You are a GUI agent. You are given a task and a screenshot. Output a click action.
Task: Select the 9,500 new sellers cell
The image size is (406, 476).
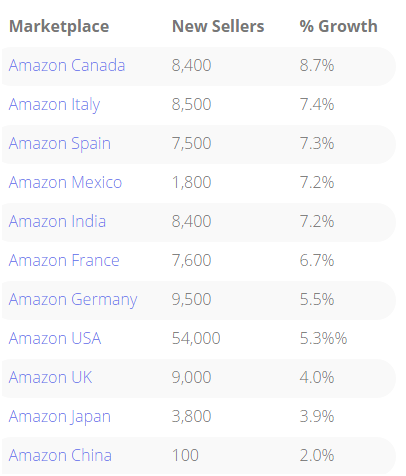pyautogui.click(x=191, y=300)
